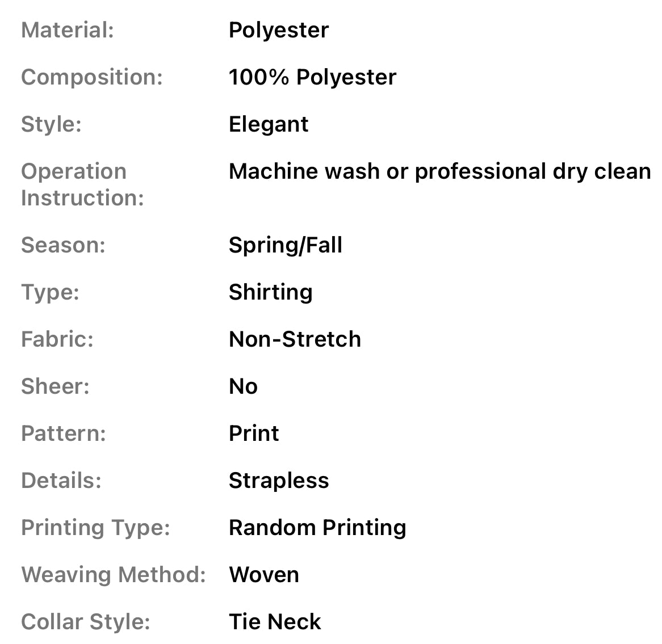Click the Random Printing value

point(317,528)
